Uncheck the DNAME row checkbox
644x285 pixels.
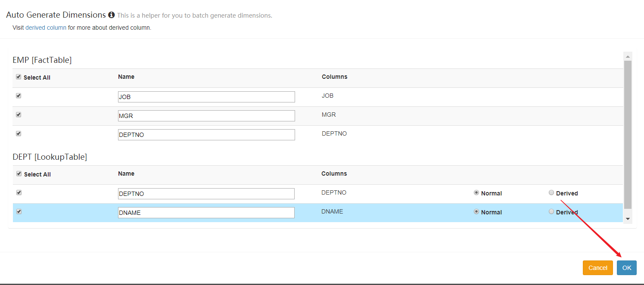click(x=19, y=212)
